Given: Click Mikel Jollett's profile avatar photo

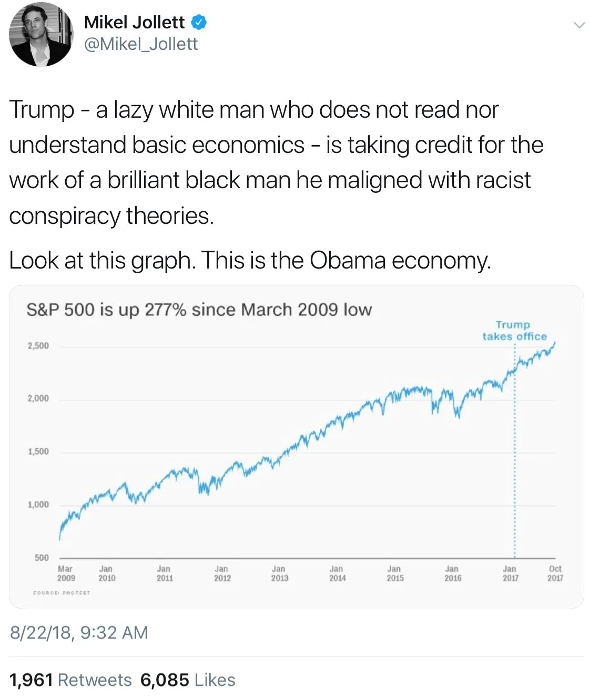Looking at the screenshot, I should 41,35.
